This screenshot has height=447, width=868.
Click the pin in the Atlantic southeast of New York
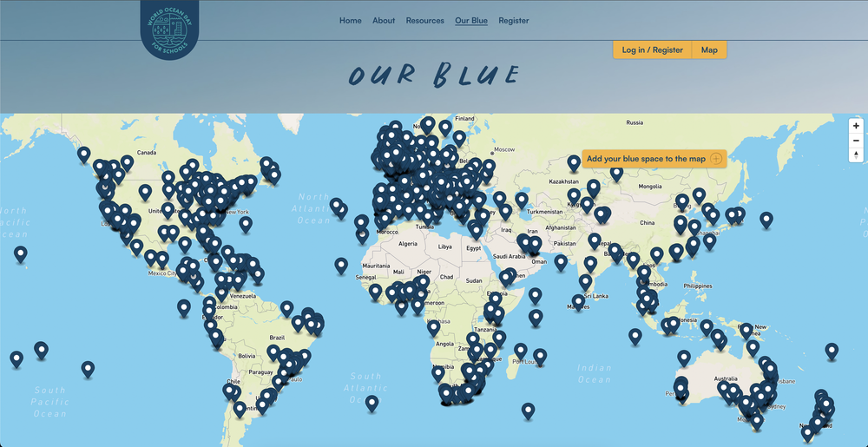[x=246, y=224]
